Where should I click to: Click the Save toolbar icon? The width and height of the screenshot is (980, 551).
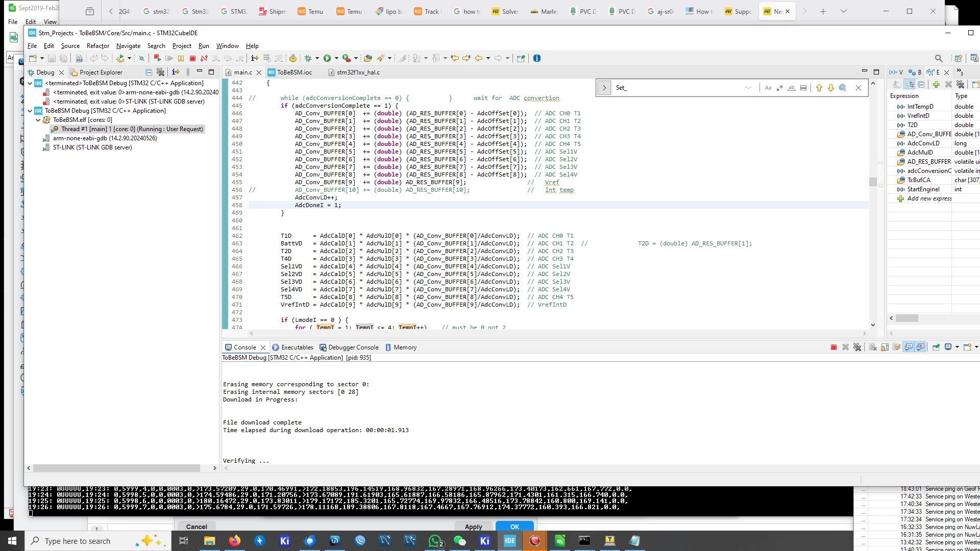coord(52,59)
